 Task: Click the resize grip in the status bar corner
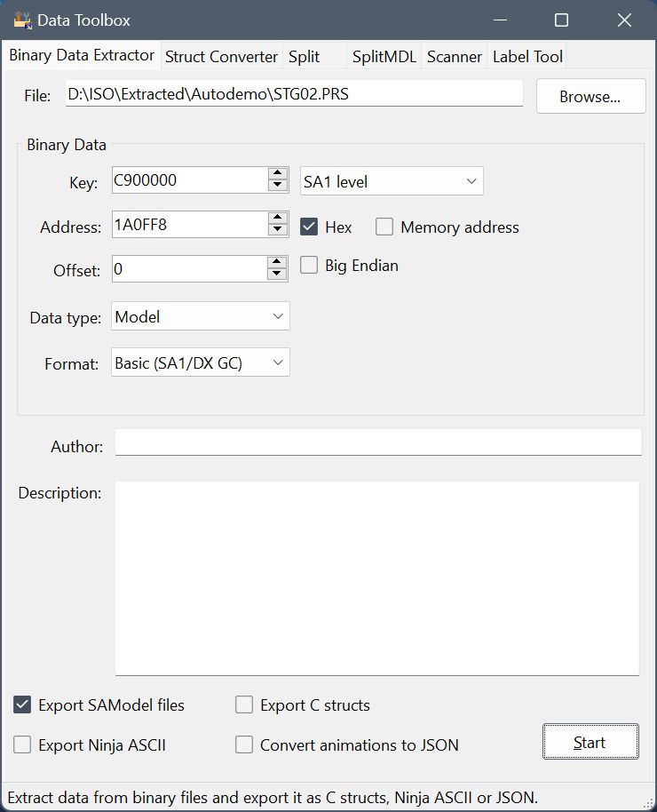(648, 803)
